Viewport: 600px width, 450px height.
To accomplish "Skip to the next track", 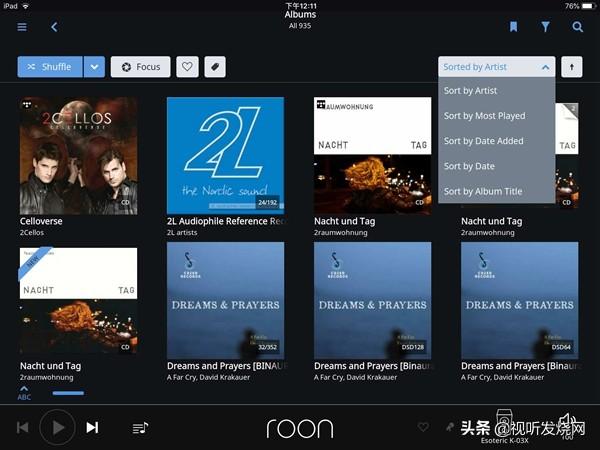I will click(92, 427).
